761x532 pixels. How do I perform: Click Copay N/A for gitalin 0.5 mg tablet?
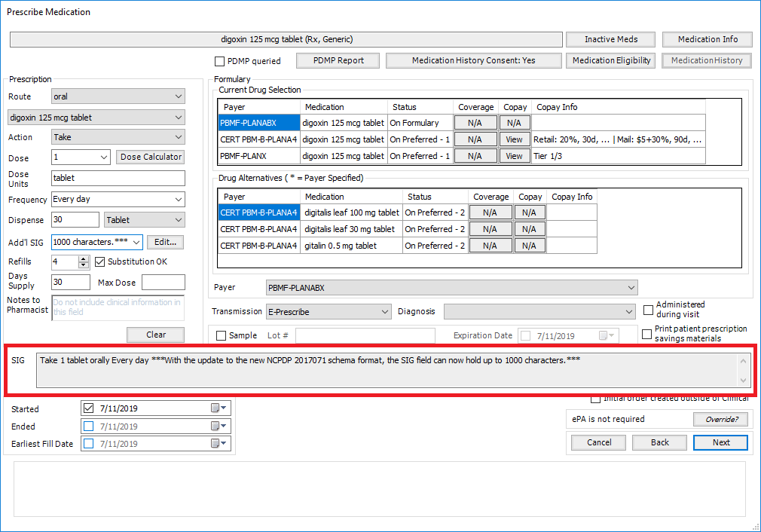[x=530, y=246]
